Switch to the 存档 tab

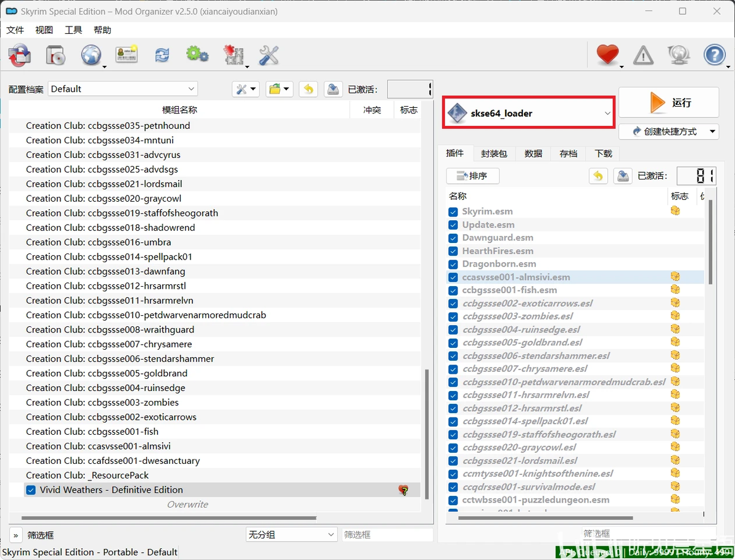pyautogui.click(x=569, y=154)
